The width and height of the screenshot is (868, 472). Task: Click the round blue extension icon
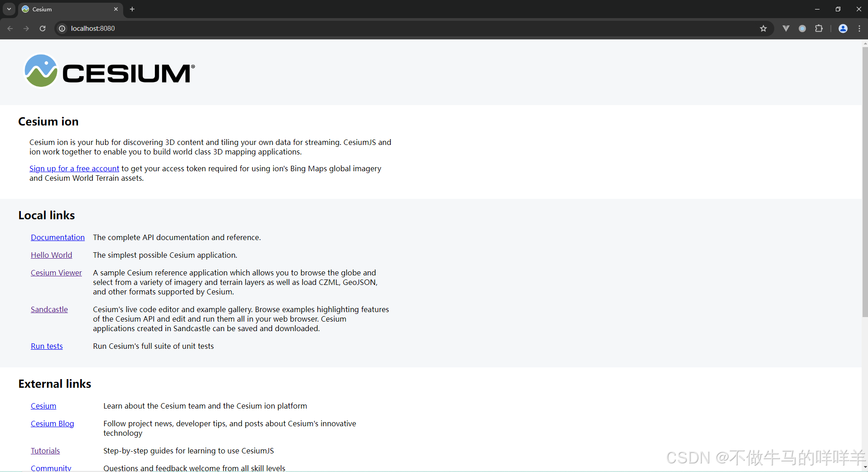pos(802,29)
